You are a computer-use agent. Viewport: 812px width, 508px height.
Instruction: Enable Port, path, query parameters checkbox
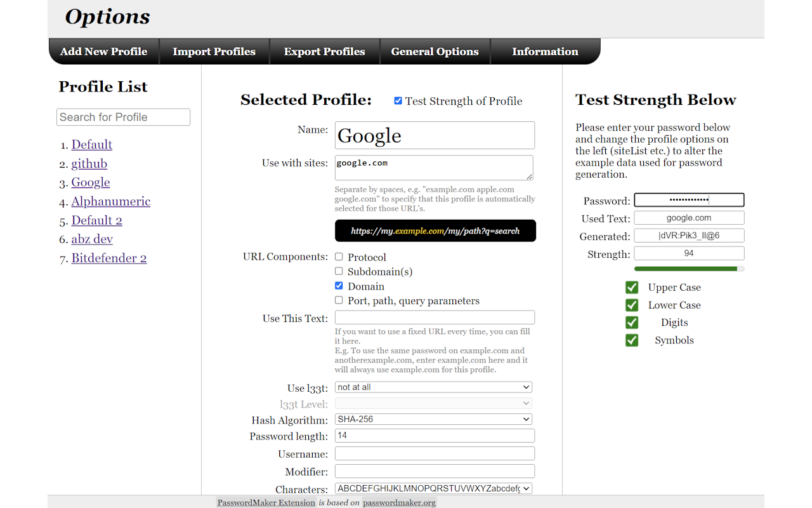[339, 300]
